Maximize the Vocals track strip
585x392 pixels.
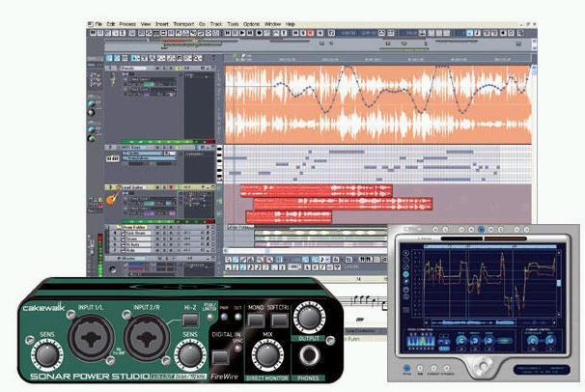(x=213, y=68)
